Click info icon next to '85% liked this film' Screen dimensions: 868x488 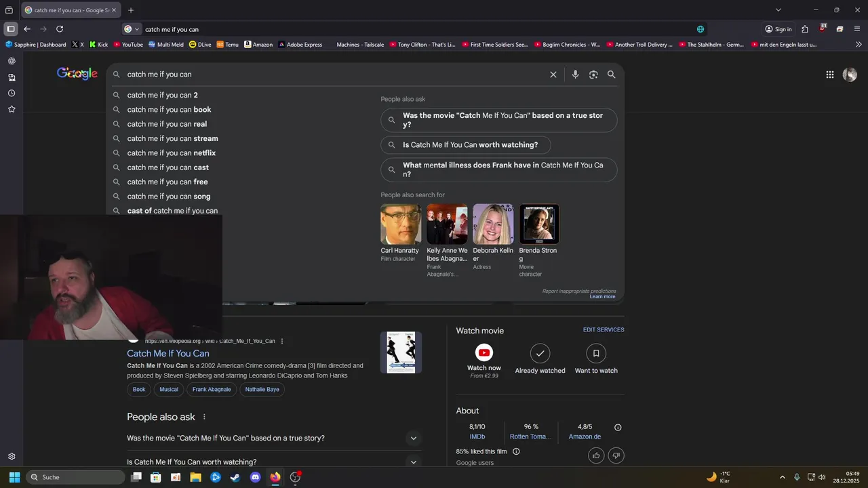pyautogui.click(x=516, y=451)
